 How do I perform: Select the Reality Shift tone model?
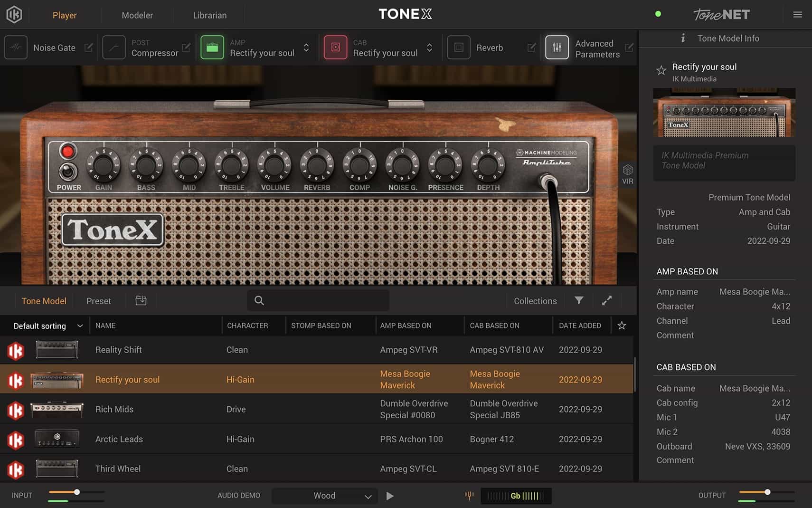click(316, 350)
